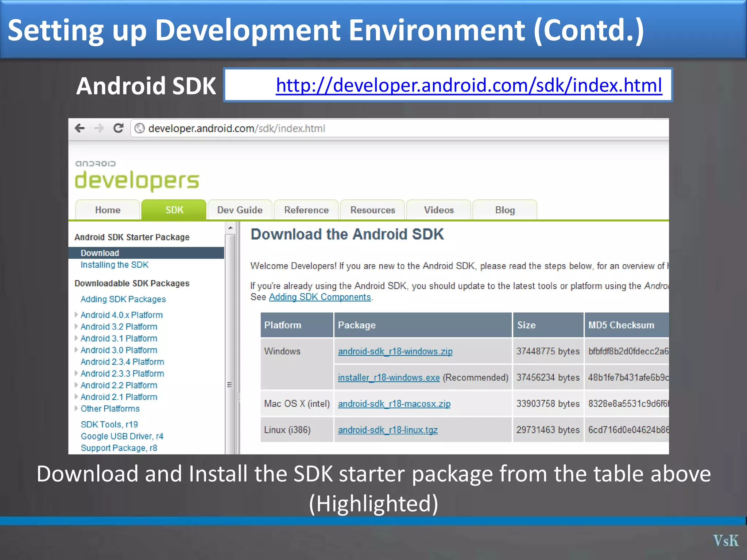Expand Android 2.3.3 Platform arrow
Viewport: 747px width, 560px height.
click(x=76, y=373)
